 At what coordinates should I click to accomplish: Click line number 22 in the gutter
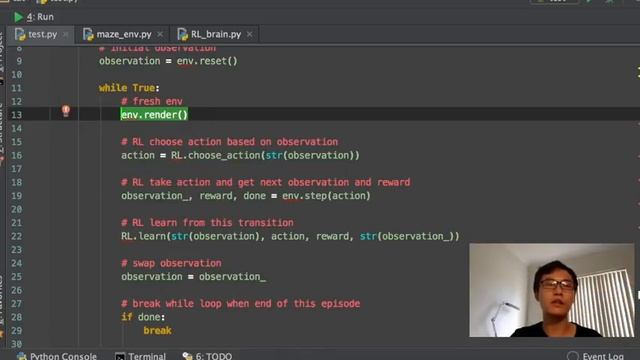(16, 236)
